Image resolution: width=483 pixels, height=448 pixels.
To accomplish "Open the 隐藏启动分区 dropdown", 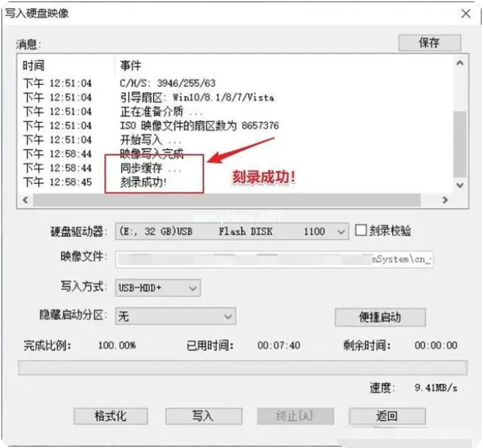I will pos(228,316).
